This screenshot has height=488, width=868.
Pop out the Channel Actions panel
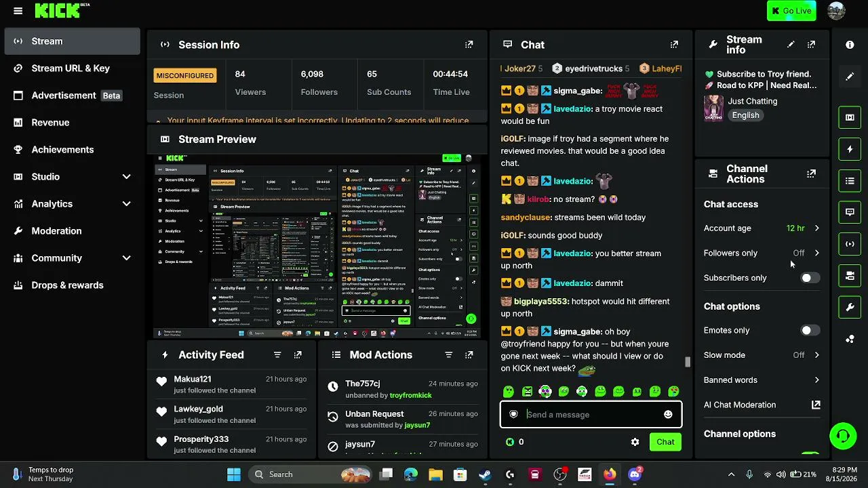(x=811, y=174)
